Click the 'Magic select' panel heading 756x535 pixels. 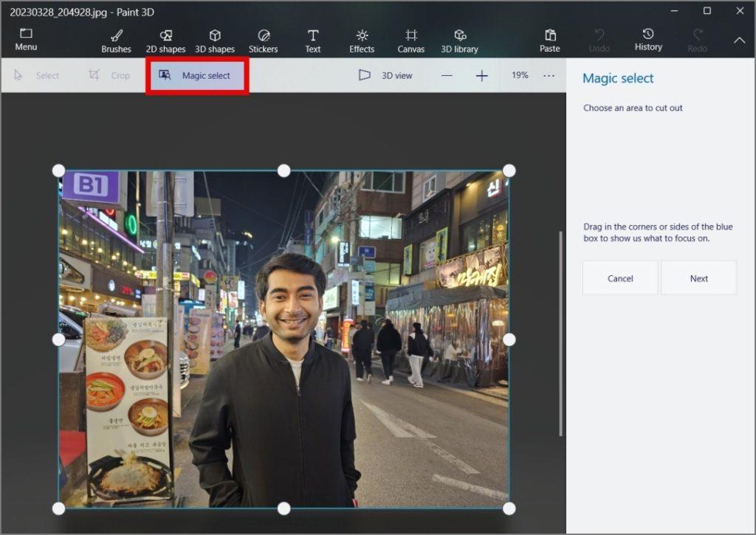point(618,78)
